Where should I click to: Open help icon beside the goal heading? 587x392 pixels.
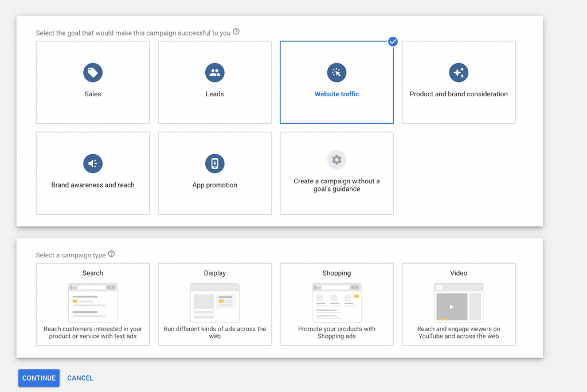coord(236,32)
